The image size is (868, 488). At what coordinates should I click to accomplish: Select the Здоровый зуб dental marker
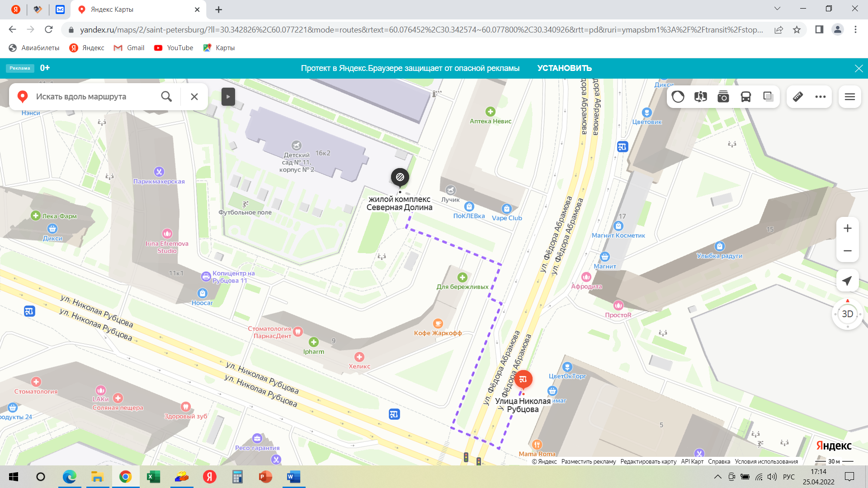[185, 407]
